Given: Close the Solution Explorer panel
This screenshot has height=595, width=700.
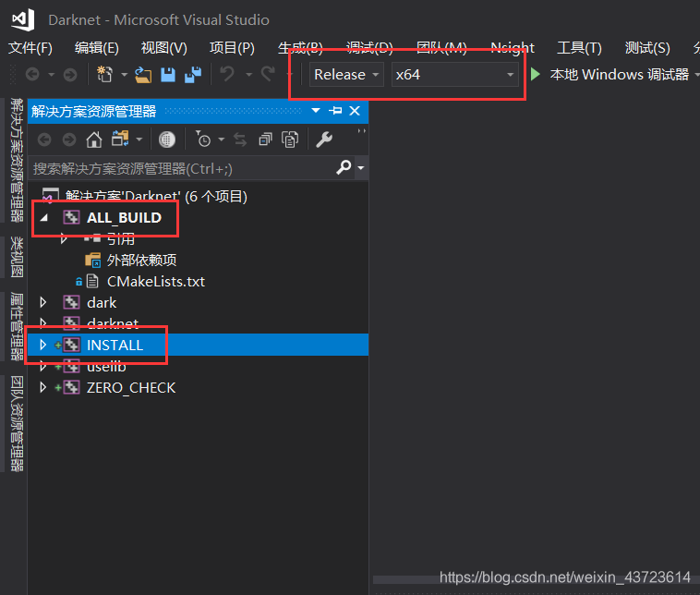Looking at the screenshot, I should click(x=355, y=110).
